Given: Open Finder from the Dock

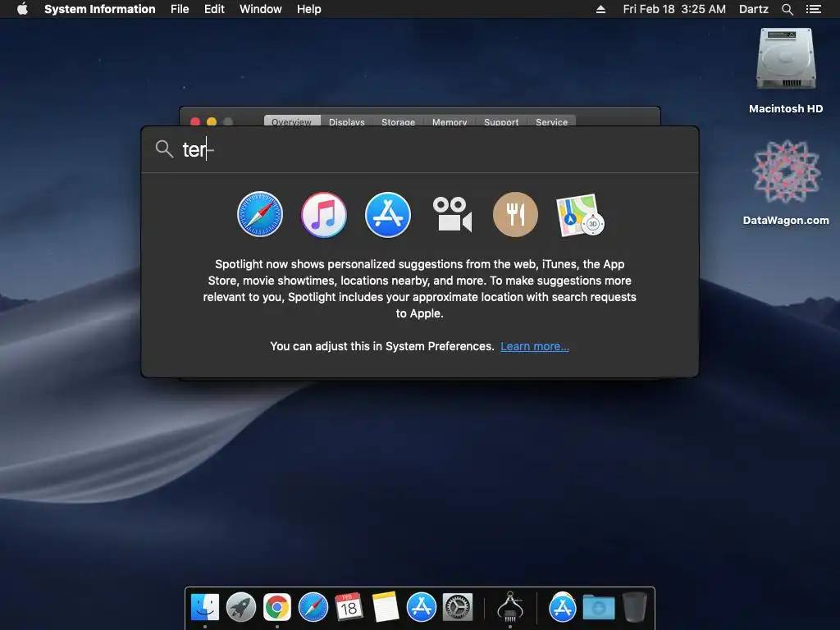Looking at the screenshot, I should click(x=205, y=608).
